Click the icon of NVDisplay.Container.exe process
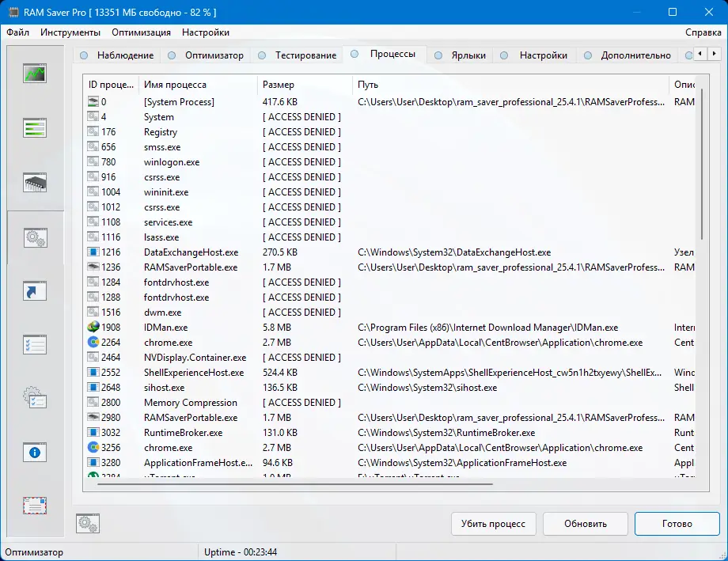This screenshot has height=561, width=728. coord(93,358)
